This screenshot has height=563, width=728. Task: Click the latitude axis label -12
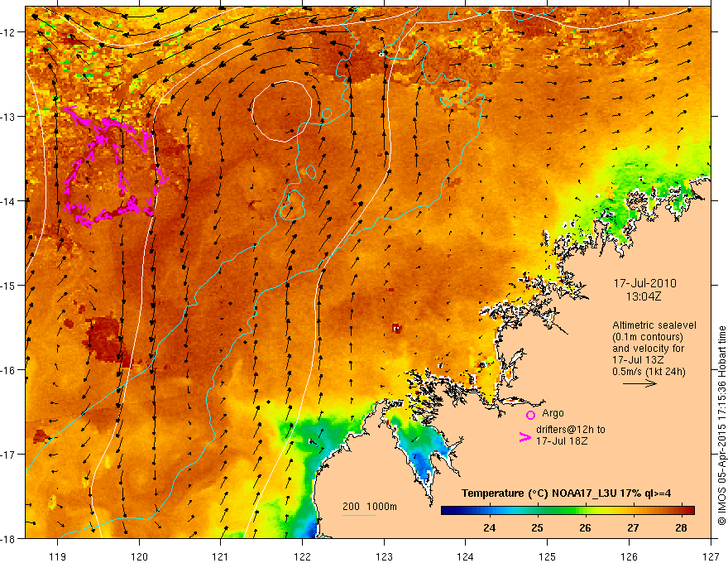tap(8, 32)
